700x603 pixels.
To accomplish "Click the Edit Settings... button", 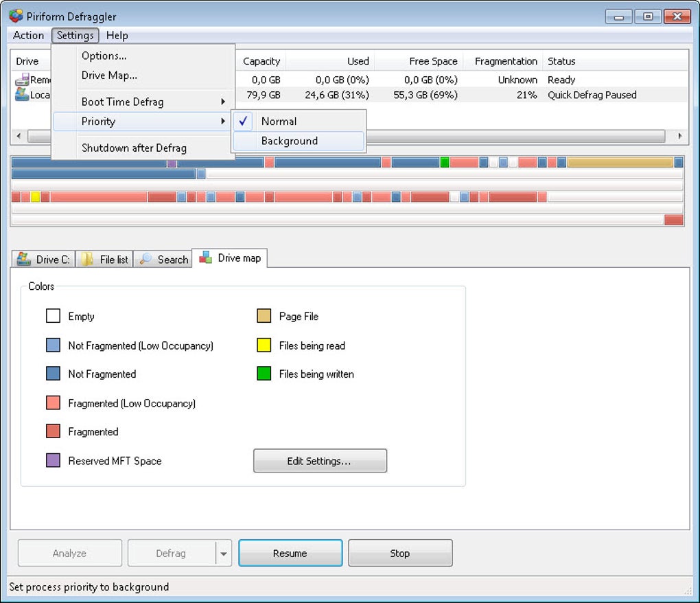I will [x=320, y=461].
